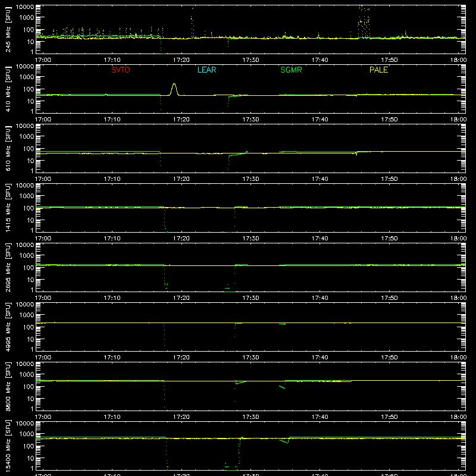Select the "8800 MHz [SFU]" axis title
Viewport: 476px width, 476px height.
[8, 386]
